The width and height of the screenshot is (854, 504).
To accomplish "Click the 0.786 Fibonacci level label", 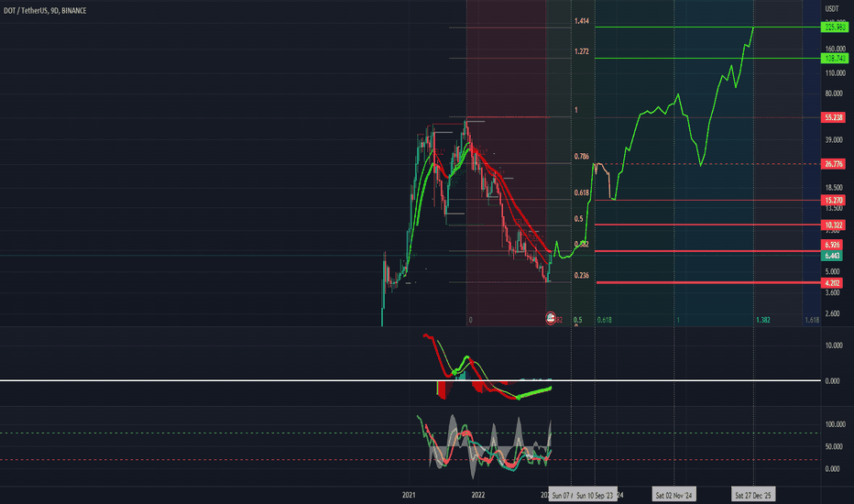I will pos(581,157).
